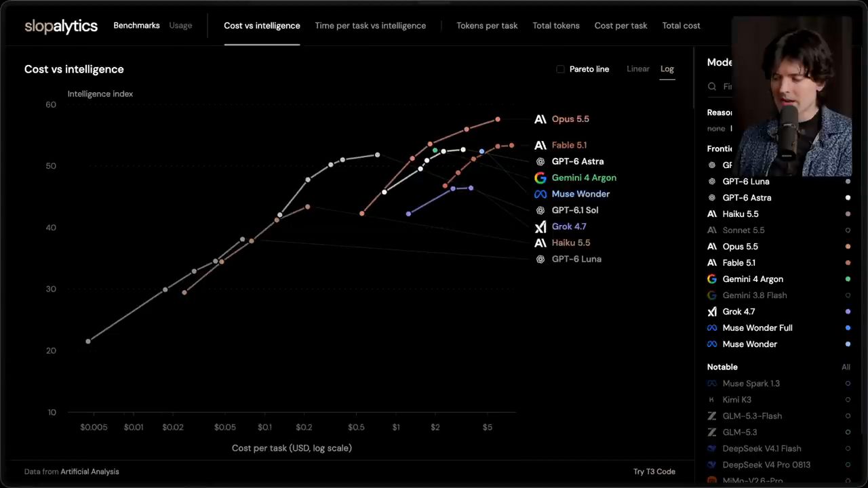Click the Kimi K3 icon in Notable list
The width and height of the screenshot is (868, 488).
712,400
